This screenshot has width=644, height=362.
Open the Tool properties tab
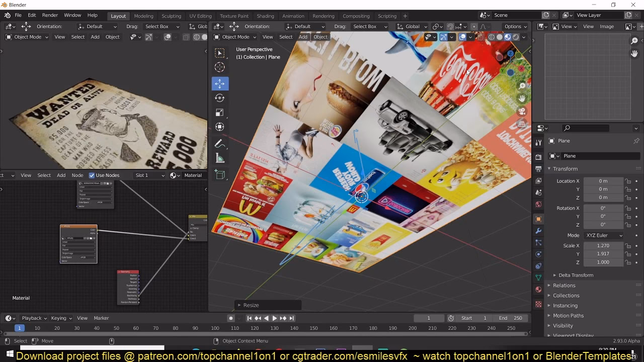538,143
